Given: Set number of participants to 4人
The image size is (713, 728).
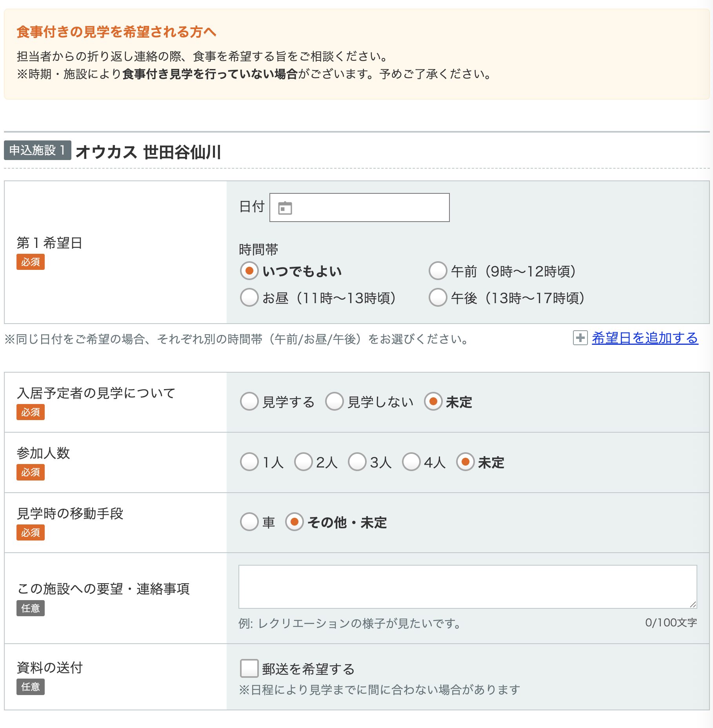Looking at the screenshot, I should coord(411,462).
